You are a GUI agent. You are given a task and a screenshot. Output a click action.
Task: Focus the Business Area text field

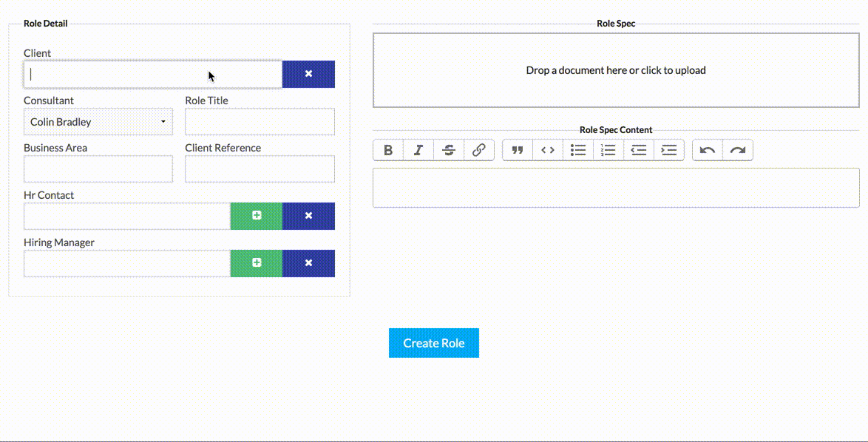point(98,169)
